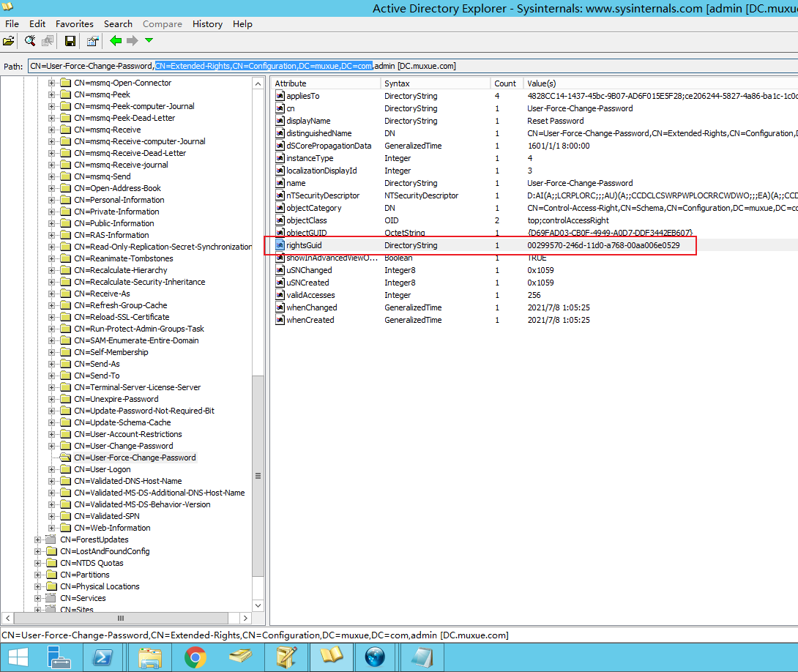Image resolution: width=798 pixels, height=672 pixels.
Task: Click the nTSecurityDescriptor attribute icon
Action: 280,195
